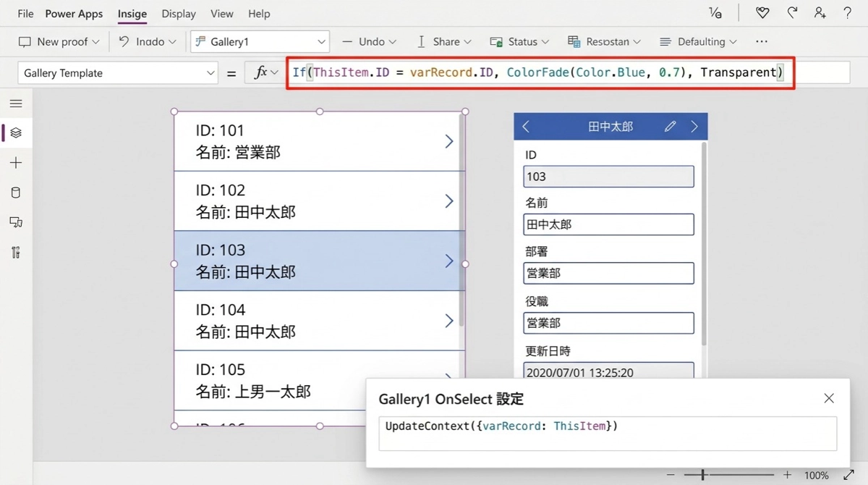This screenshot has width=868, height=485.
Task: Expand the Defaulting dropdown in toolbar
Action: coord(698,42)
